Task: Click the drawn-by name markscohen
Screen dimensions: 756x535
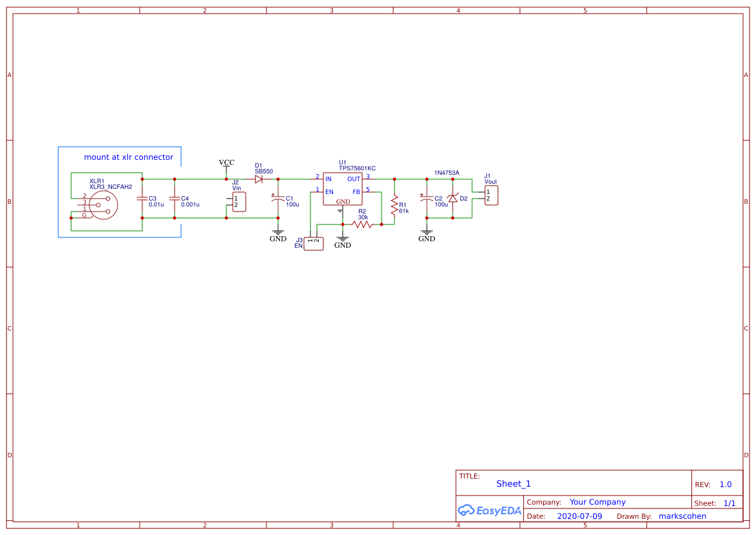Action: [x=682, y=516]
